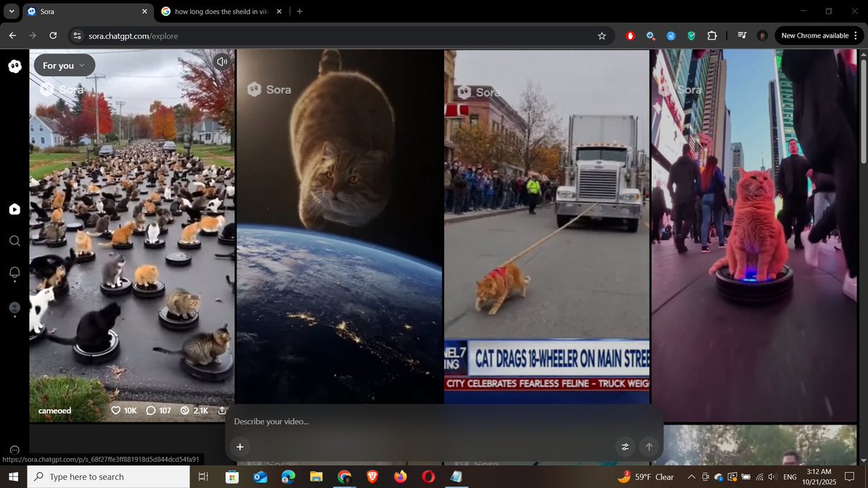Switch to the Sora browser tab

(87, 12)
